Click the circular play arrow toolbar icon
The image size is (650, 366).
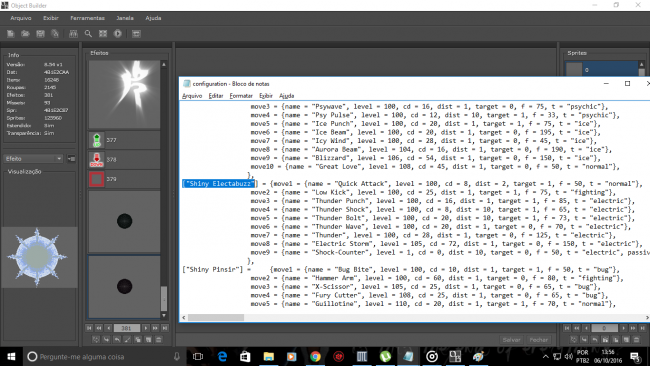118,34
